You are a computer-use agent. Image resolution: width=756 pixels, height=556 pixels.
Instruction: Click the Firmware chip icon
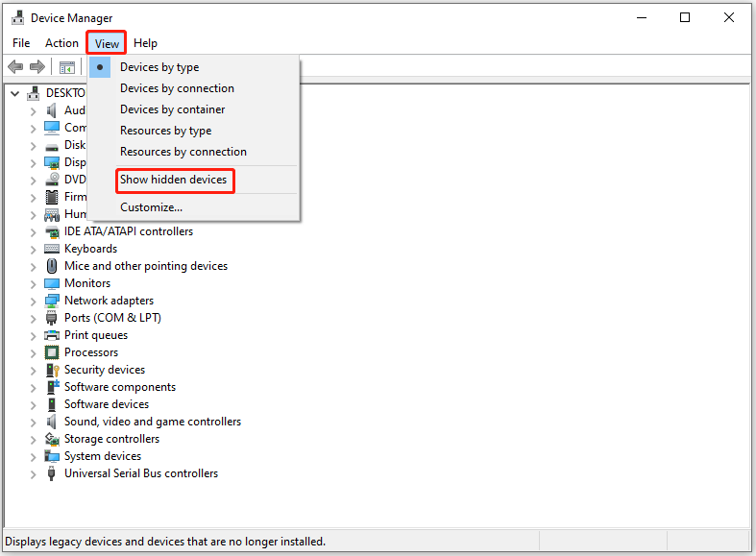pyautogui.click(x=52, y=197)
